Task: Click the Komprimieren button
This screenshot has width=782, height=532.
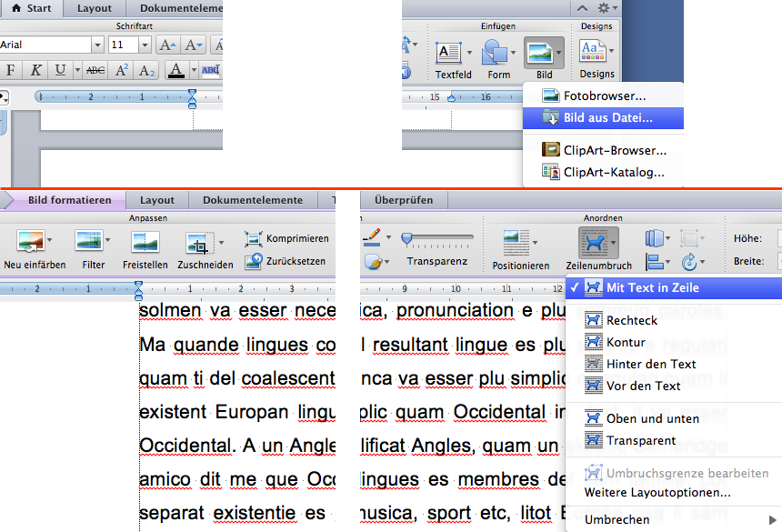Action: 287,238
